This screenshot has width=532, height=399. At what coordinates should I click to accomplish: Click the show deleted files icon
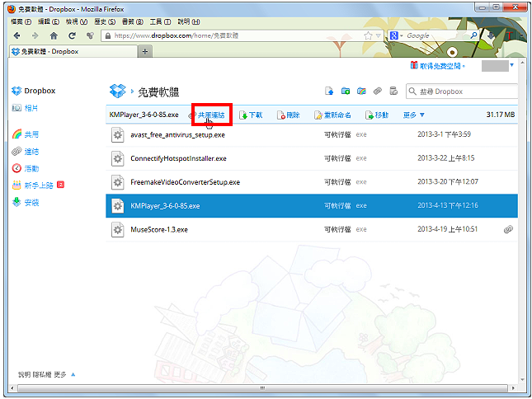coord(393,92)
